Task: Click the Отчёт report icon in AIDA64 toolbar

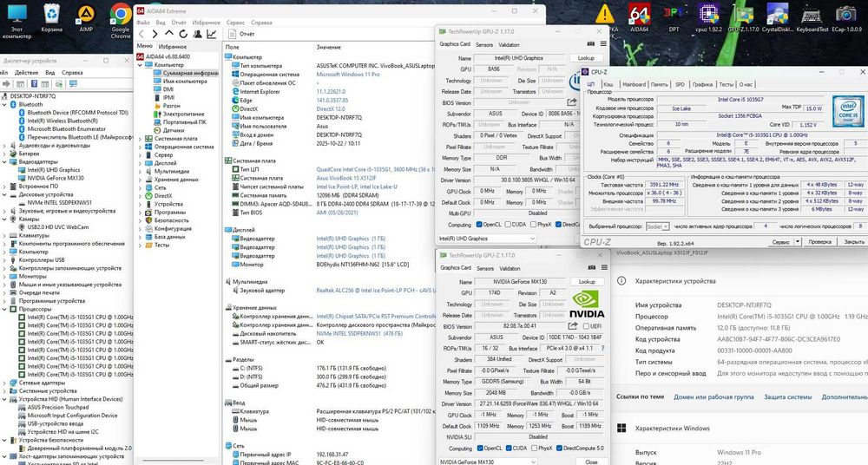Action: click(230, 34)
